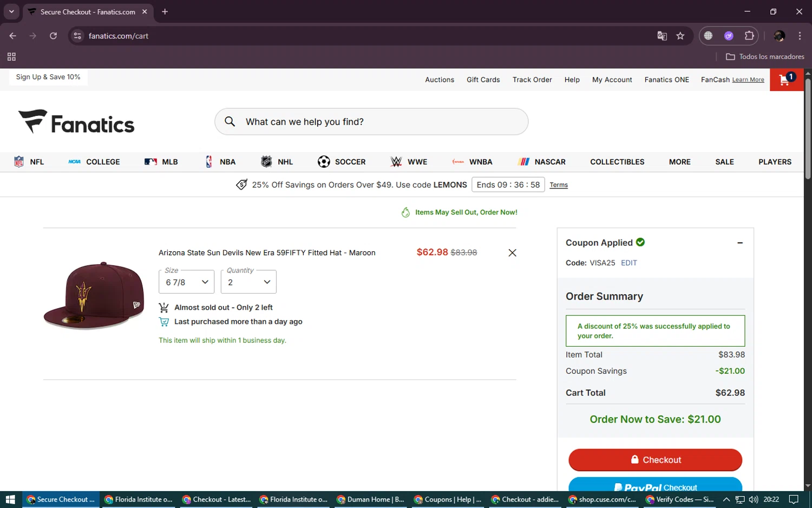Image resolution: width=812 pixels, height=508 pixels.
Task: Open the Chrome three-dot menu
Action: click(800, 36)
